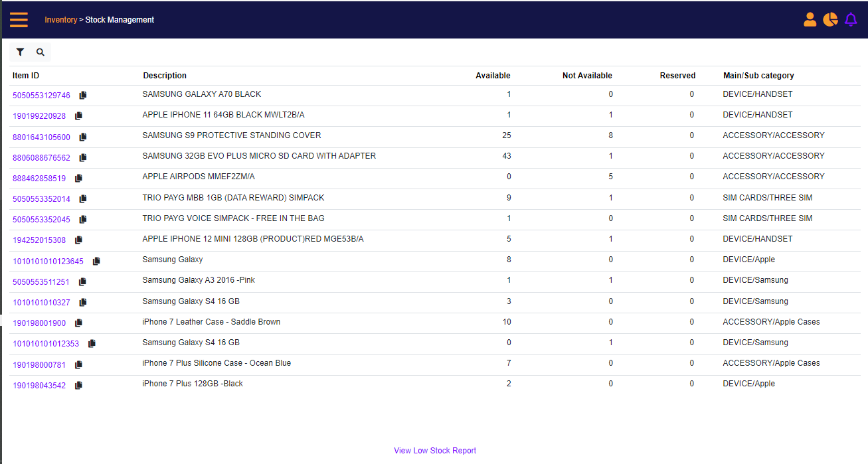Open item link 5050553511251
The height and width of the screenshot is (464, 868).
(x=41, y=282)
